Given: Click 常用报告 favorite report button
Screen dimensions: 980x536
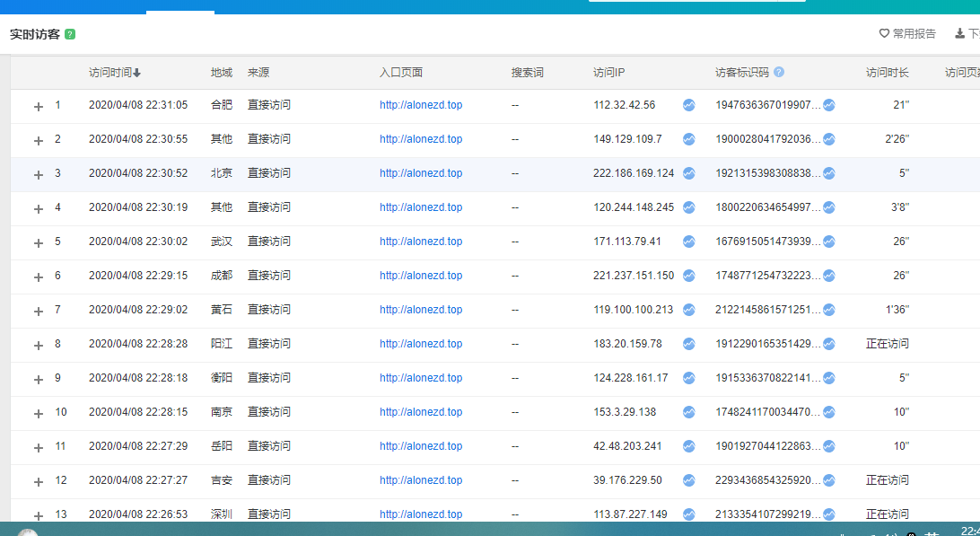Looking at the screenshot, I should pos(907,34).
